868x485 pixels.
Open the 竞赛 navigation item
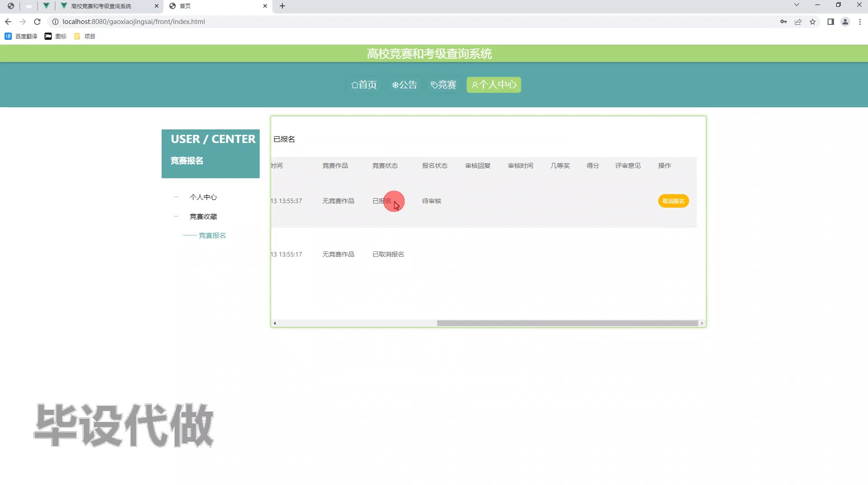[x=443, y=85]
